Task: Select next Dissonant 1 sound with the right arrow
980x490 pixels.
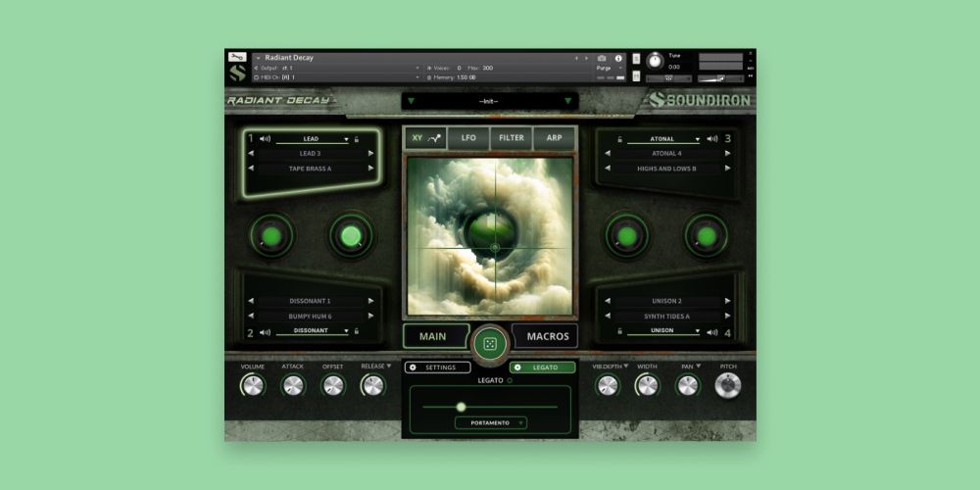Action: click(x=370, y=301)
